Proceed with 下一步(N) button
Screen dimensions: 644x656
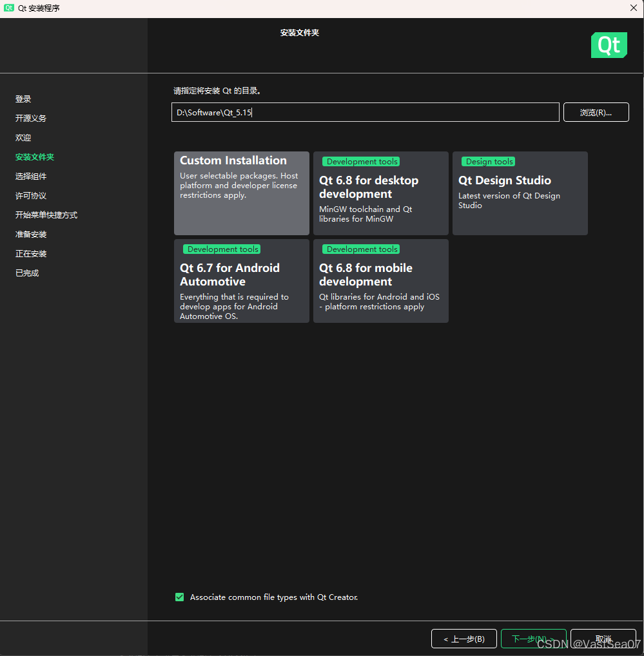(534, 639)
